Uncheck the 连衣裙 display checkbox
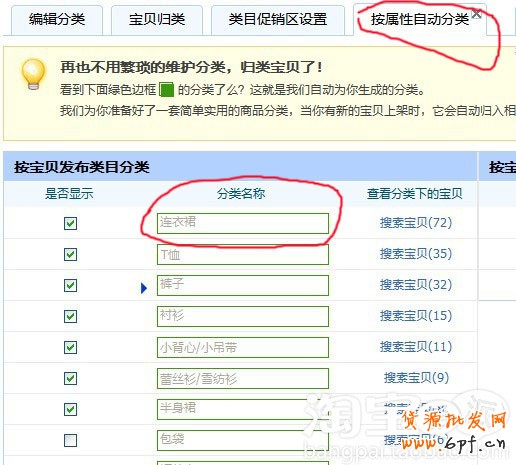This screenshot has width=516, height=465. point(70,223)
